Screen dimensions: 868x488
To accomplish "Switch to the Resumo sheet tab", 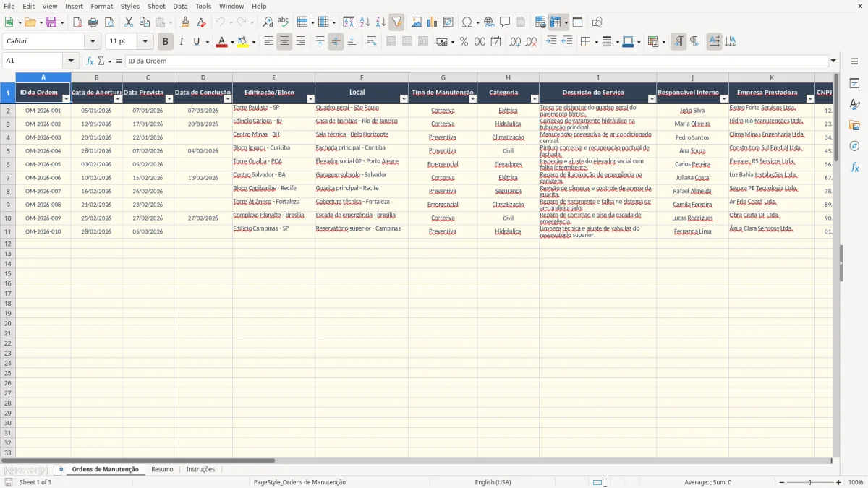I will click(x=162, y=469).
